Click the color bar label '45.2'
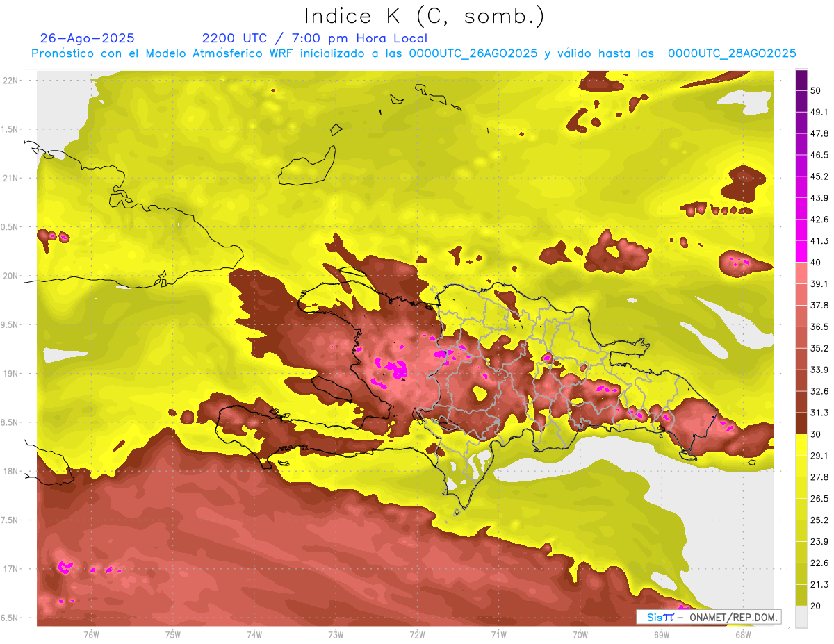 click(819, 176)
